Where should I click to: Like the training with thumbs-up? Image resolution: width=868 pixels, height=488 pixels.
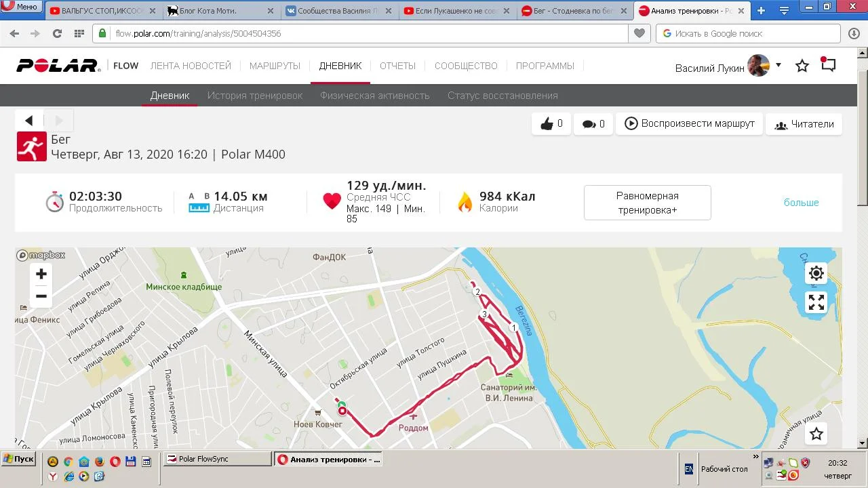551,124
